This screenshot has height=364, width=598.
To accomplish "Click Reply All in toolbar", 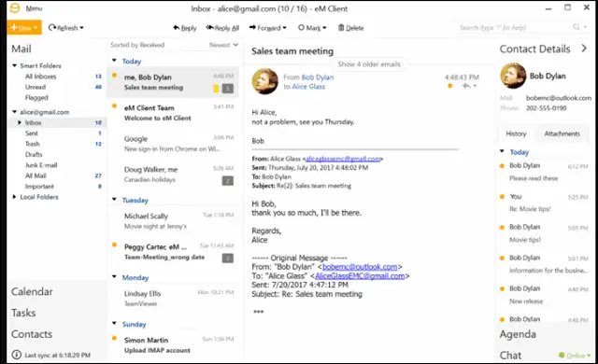I will [x=222, y=28].
